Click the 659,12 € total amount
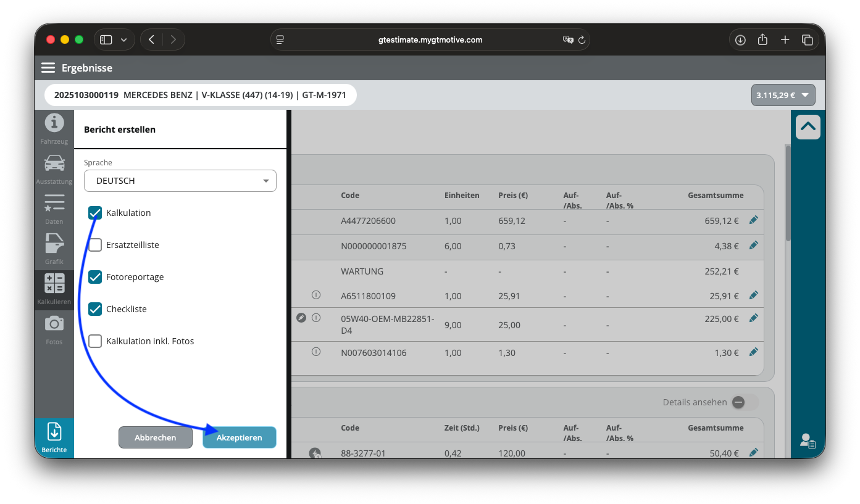Image resolution: width=860 pixels, height=504 pixels. click(x=722, y=220)
